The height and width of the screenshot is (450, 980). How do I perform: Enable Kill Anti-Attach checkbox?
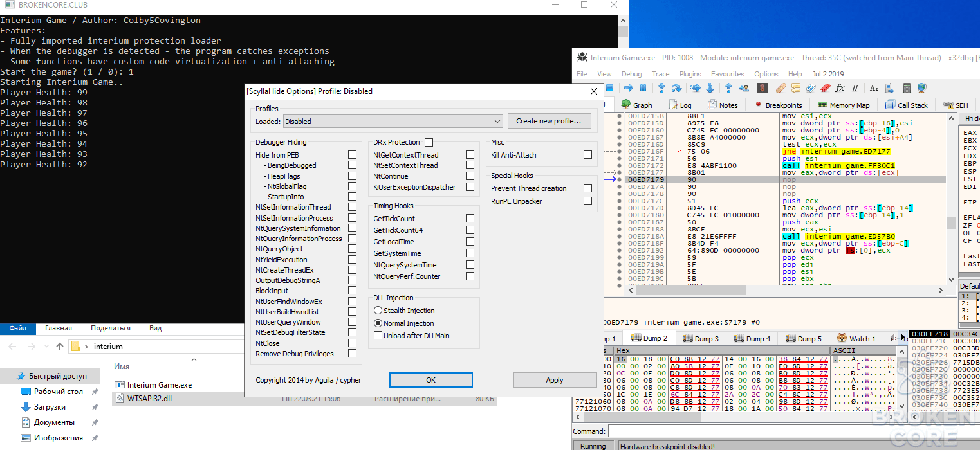tap(587, 155)
